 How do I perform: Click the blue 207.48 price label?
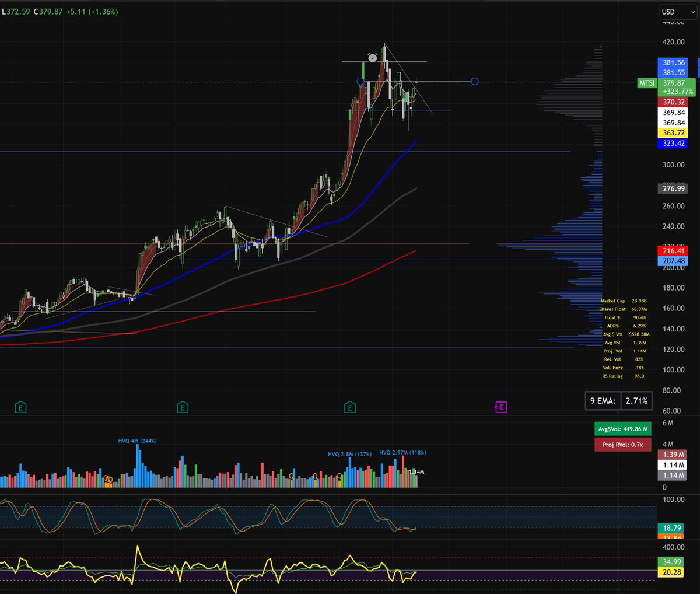(x=674, y=261)
